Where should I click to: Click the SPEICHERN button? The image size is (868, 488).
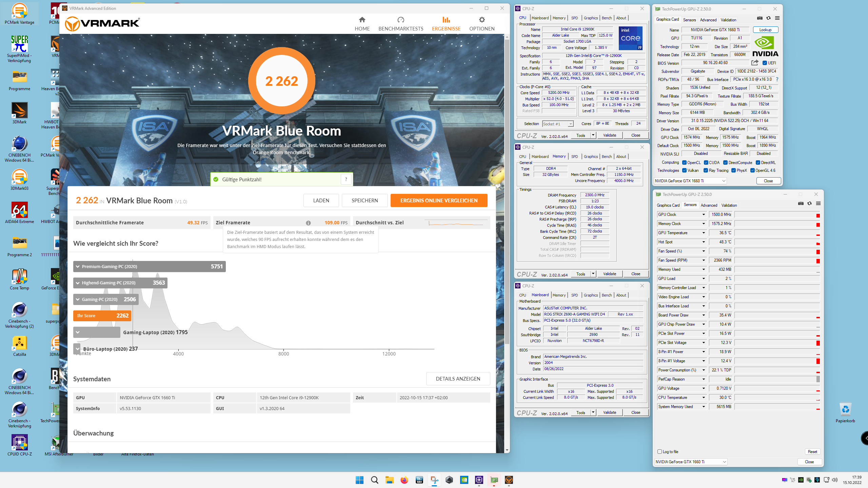(364, 200)
